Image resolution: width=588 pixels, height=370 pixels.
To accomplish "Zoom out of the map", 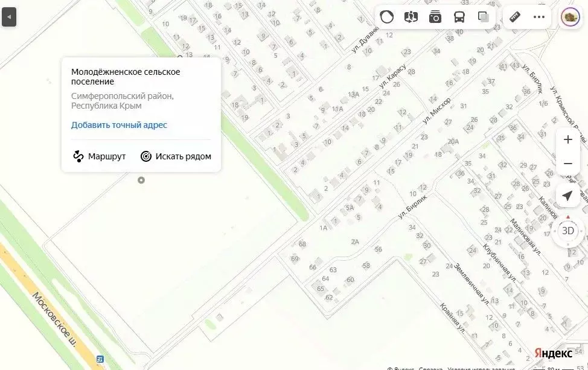I will pyautogui.click(x=567, y=164).
